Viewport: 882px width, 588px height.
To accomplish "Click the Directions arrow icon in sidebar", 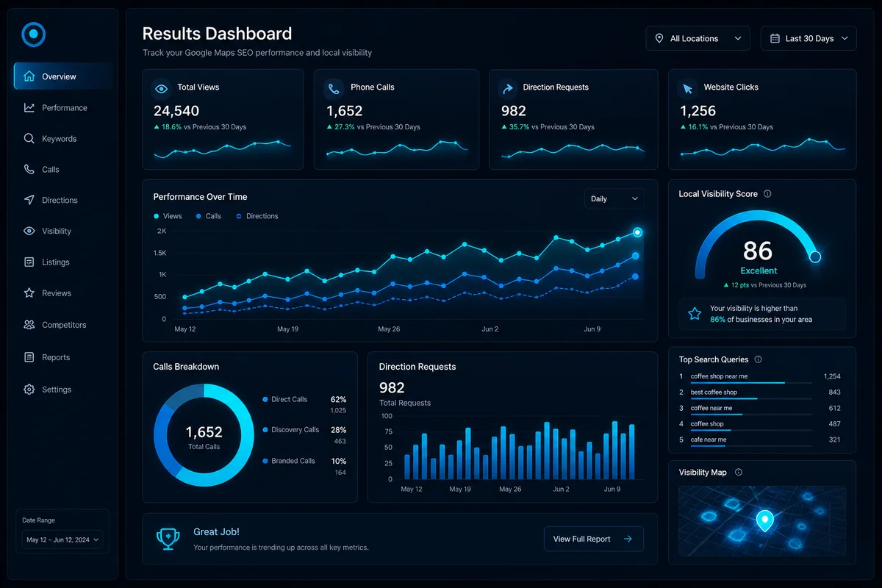I will (29, 200).
